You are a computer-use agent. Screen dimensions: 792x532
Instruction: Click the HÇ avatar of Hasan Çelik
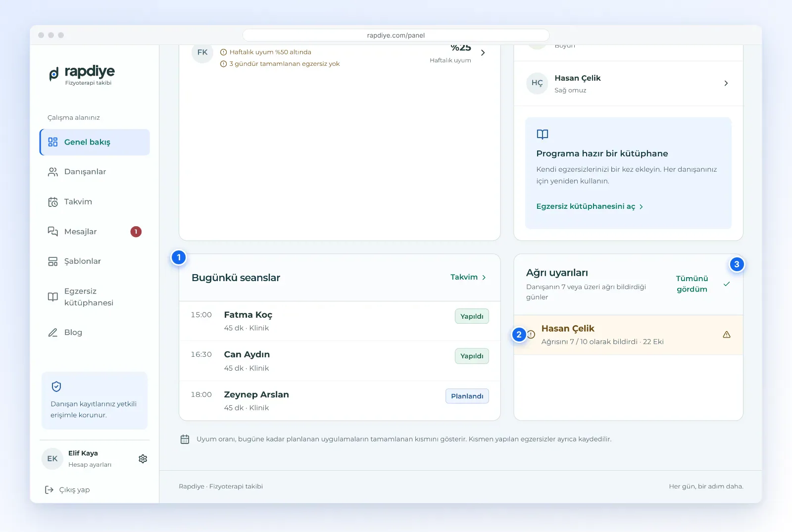pos(537,83)
